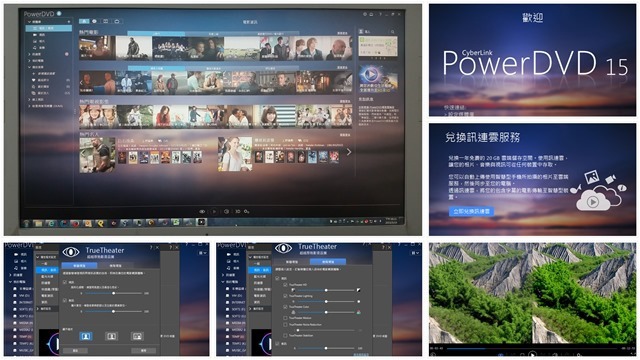This screenshot has width=640, height=360.
Task: Switch to eye icon top tab in main window
Action: (95, 21)
